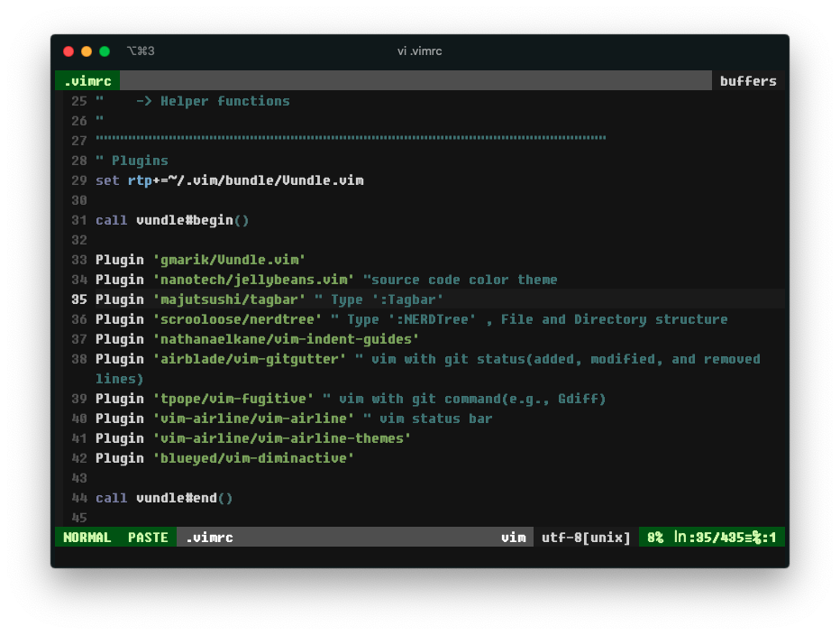This screenshot has height=635, width=840.
Task: Click the vim filetype status segment
Action: point(513,538)
